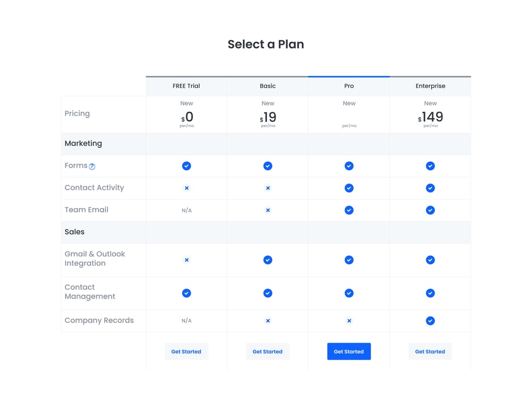Click FREE Trial's Contact Management checkmark
This screenshot has width=532, height=408.
(x=186, y=293)
